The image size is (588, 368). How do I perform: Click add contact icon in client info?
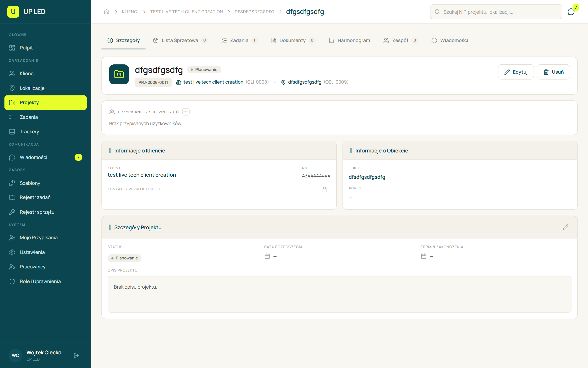pos(325,189)
